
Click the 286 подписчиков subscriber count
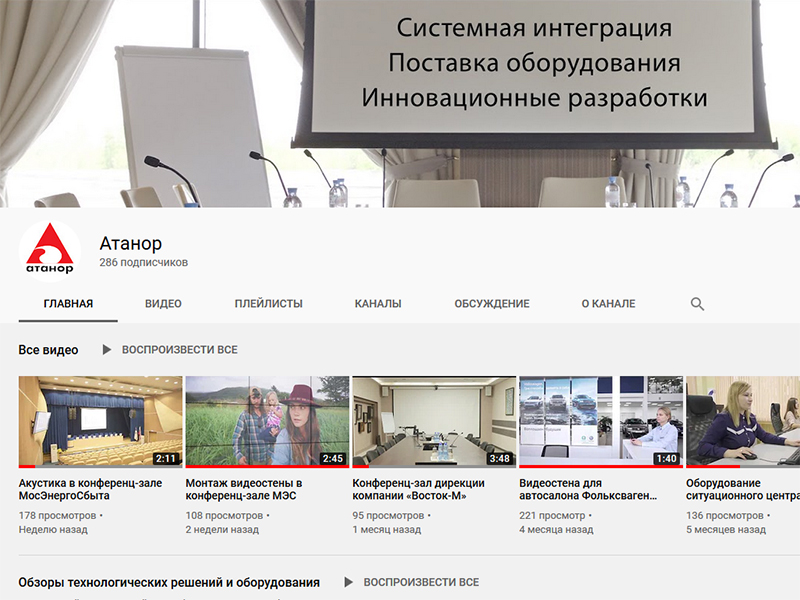pos(143,262)
